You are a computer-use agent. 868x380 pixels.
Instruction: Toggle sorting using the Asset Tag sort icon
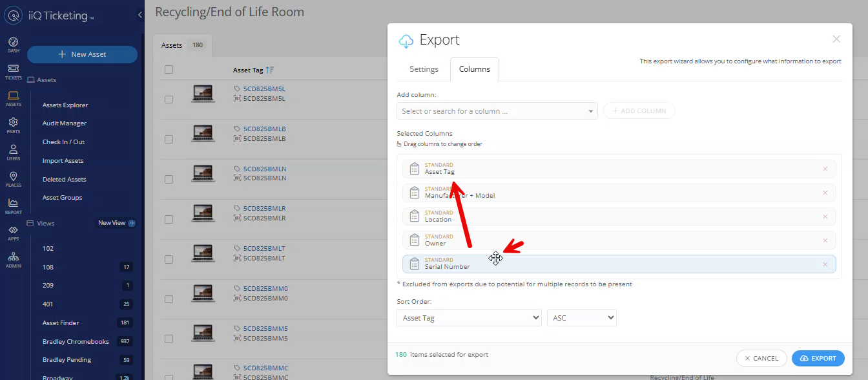(270, 69)
